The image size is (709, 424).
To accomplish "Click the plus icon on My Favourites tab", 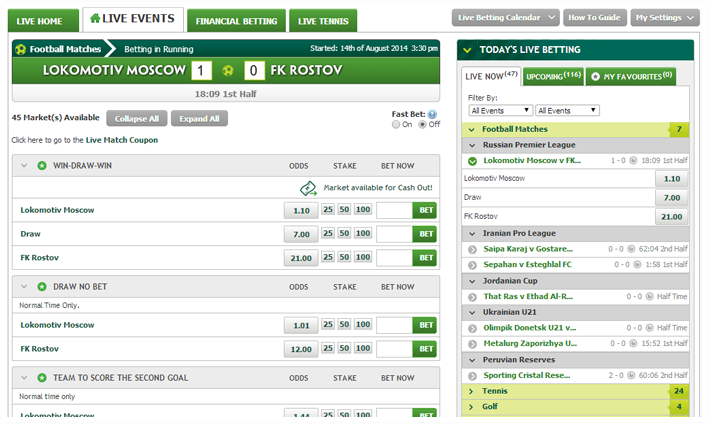I will (594, 76).
